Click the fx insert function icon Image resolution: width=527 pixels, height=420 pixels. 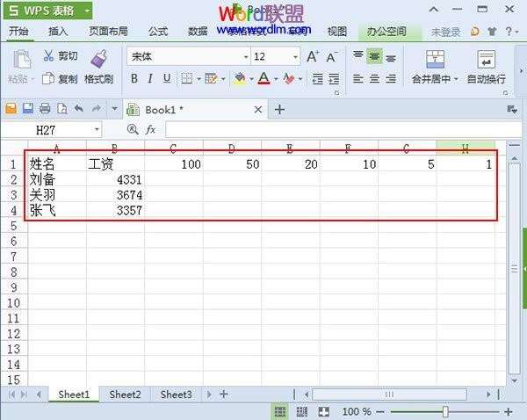[x=150, y=129]
